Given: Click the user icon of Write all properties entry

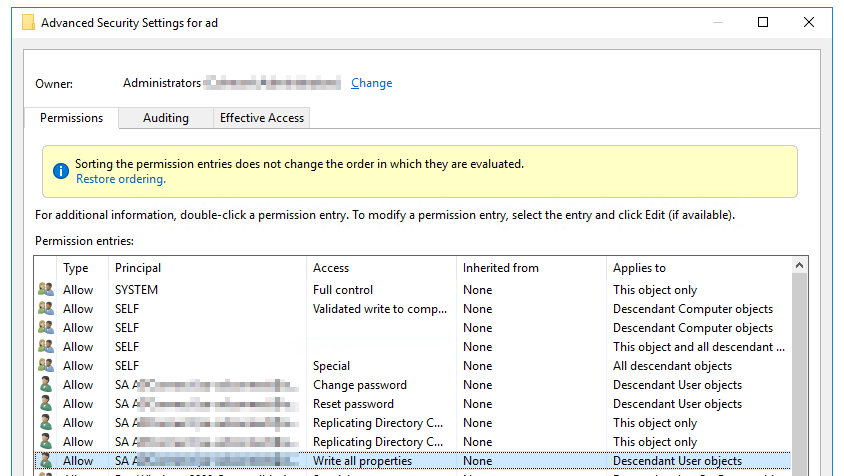Looking at the screenshot, I should [45, 461].
